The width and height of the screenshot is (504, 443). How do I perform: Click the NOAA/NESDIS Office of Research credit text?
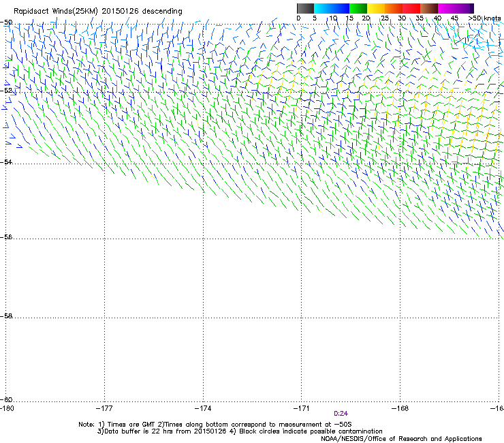[x=401, y=439]
